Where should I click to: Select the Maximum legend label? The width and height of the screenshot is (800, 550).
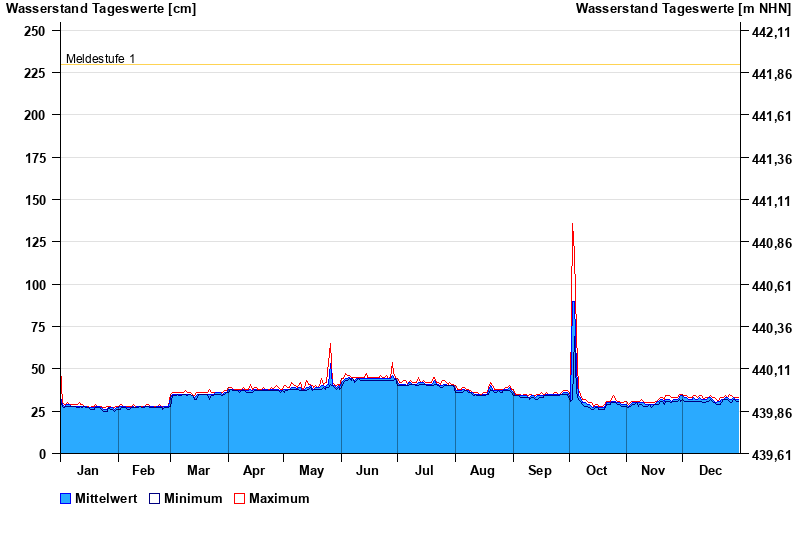(279, 498)
